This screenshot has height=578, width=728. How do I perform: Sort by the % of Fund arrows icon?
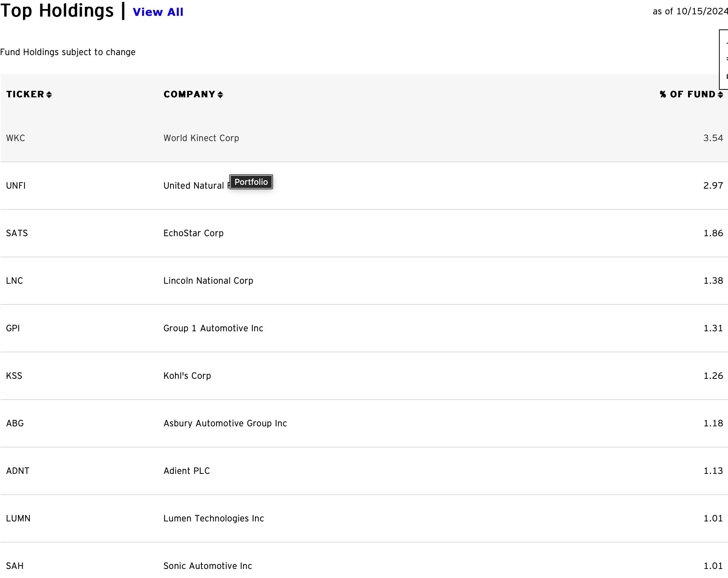(720, 95)
